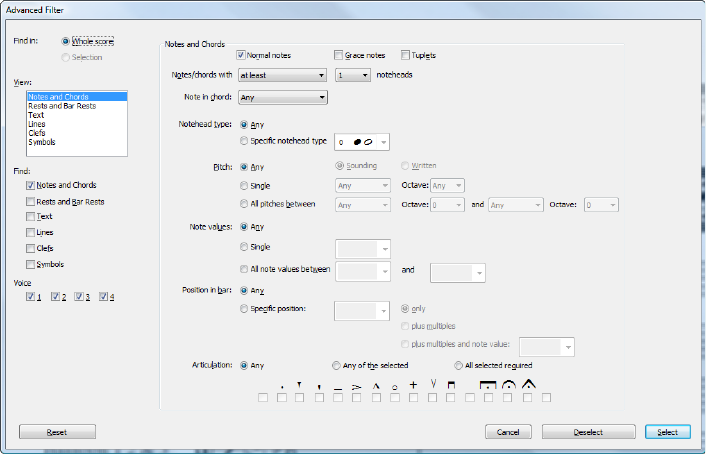Image resolution: width=706 pixels, height=454 pixels.
Task: Select the up-bow articulation symbol
Action: pos(433,384)
